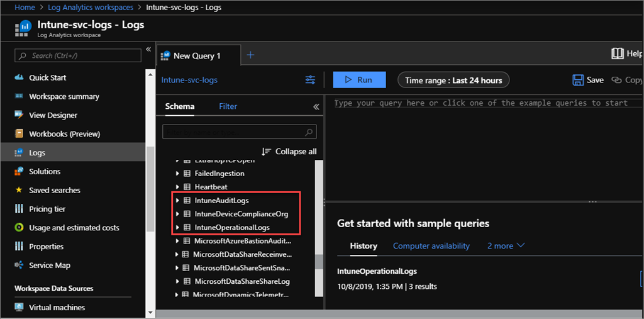The image size is (644, 319).
Task: Add a new query tab with plus
Action: pos(250,55)
